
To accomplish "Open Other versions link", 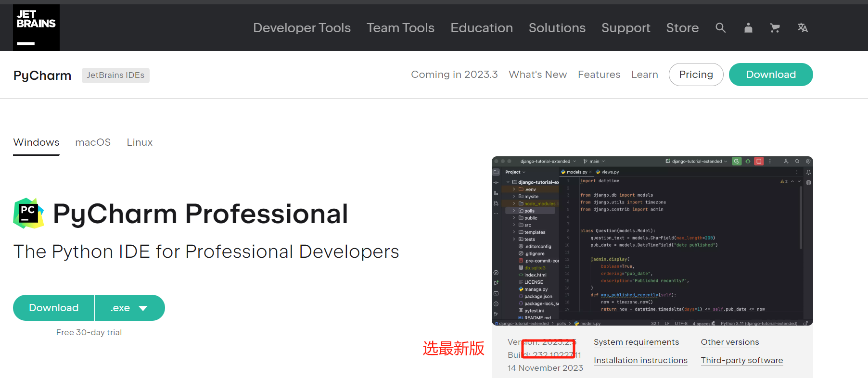I will (730, 342).
